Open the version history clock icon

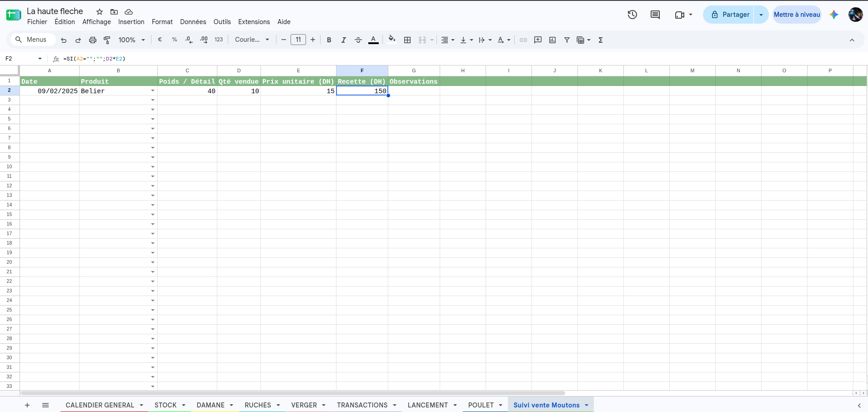632,15
